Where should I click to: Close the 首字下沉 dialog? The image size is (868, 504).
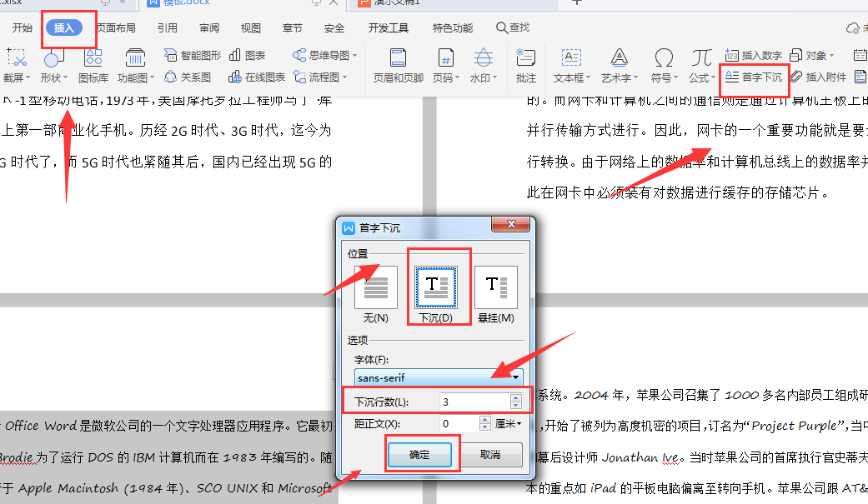tap(511, 224)
